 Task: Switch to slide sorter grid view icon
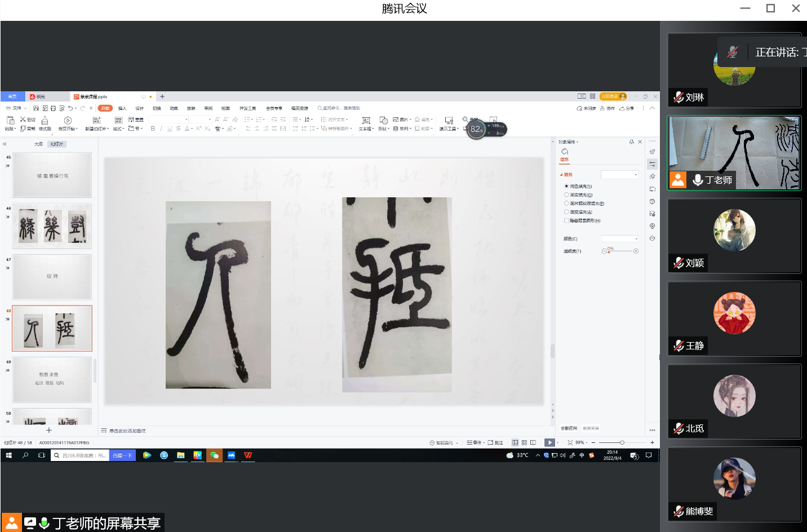tap(524, 442)
